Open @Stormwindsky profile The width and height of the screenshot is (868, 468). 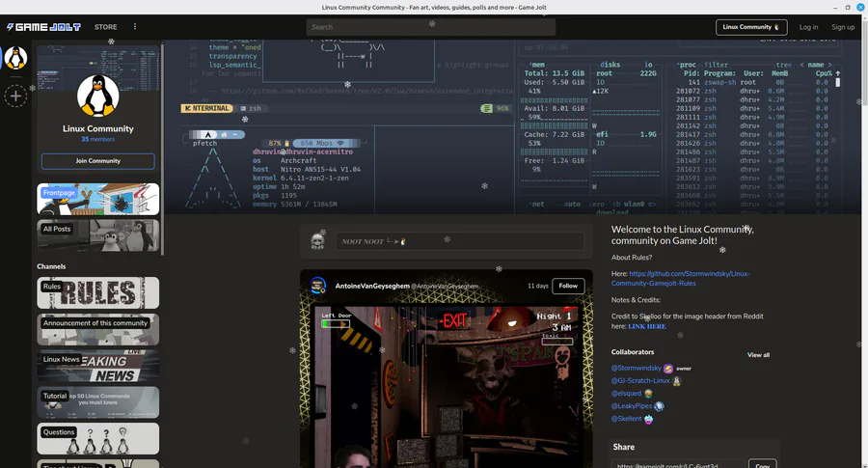tap(637, 369)
